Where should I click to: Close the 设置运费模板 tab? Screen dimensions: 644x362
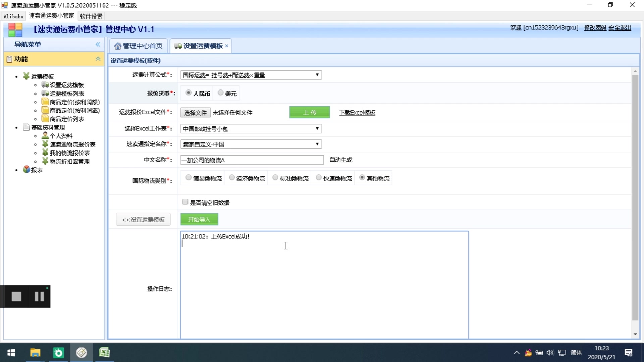(227, 46)
